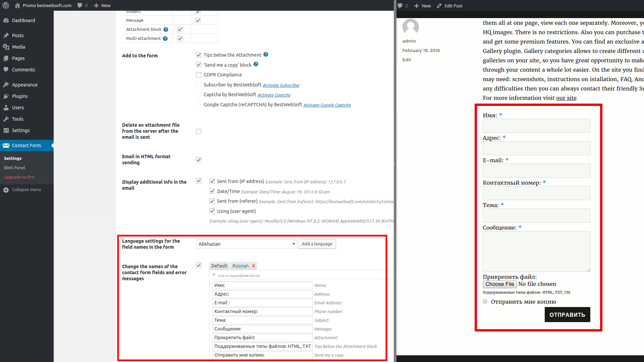Click the Contact Form envelope icon
644x362 pixels.
pos(6,145)
